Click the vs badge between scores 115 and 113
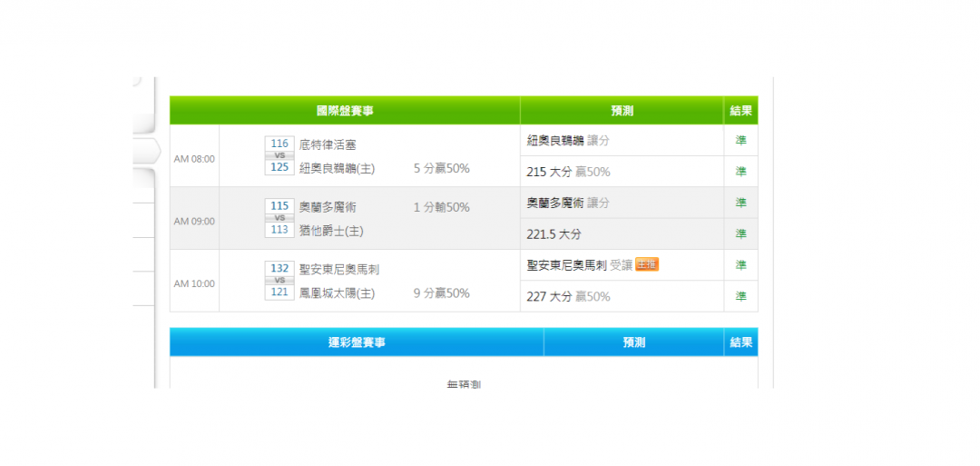The height and width of the screenshot is (466, 980). click(279, 218)
